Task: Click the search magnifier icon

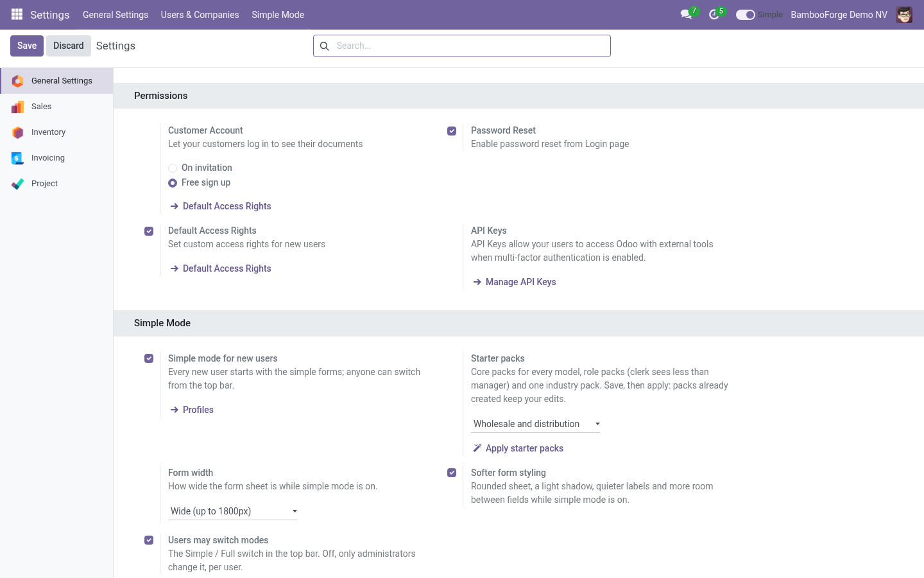Action: tap(325, 46)
